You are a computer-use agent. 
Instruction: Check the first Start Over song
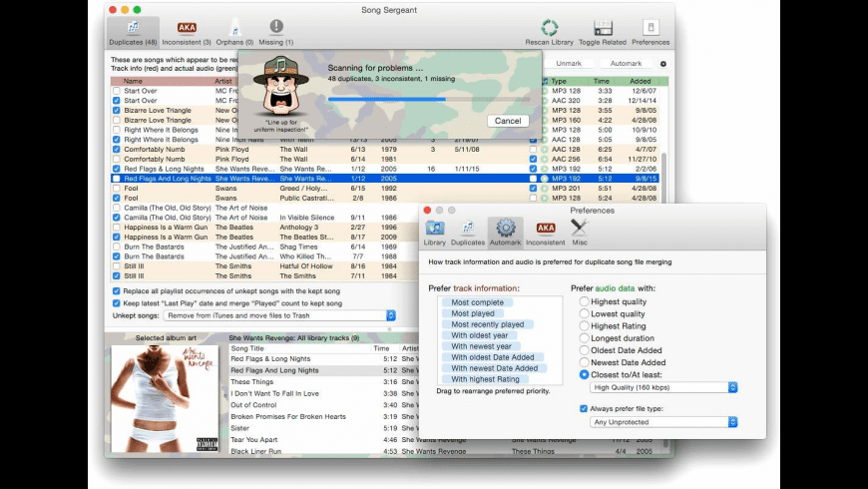[x=117, y=91]
